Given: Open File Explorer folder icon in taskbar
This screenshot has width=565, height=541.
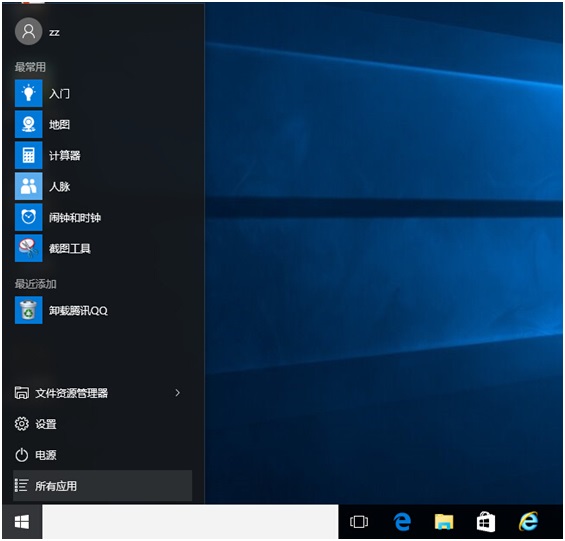Looking at the screenshot, I should click(x=444, y=522).
